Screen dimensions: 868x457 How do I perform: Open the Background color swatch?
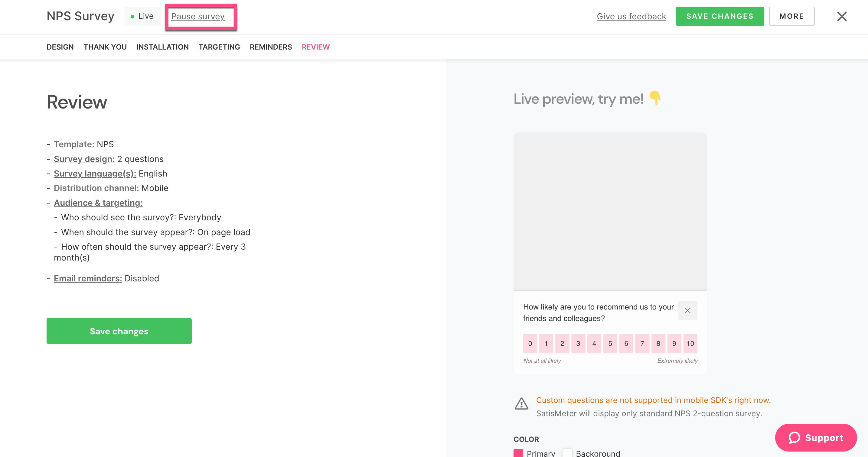[567, 453]
